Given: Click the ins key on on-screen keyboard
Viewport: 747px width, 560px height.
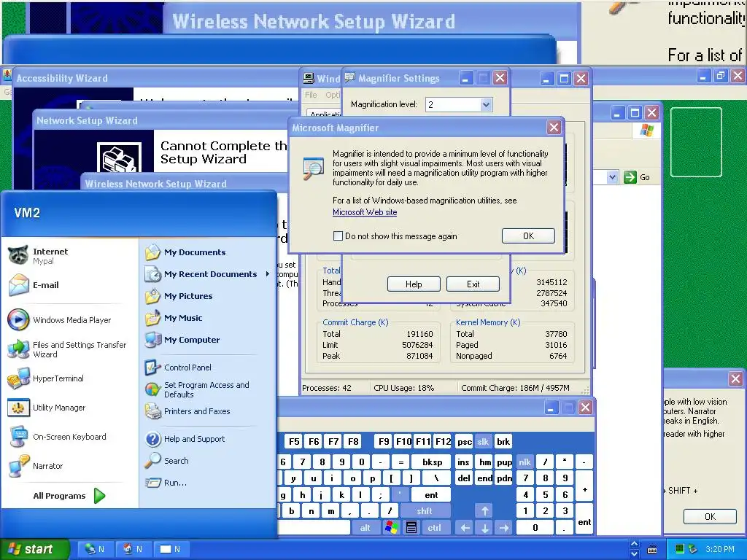Looking at the screenshot, I should coord(463,462).
